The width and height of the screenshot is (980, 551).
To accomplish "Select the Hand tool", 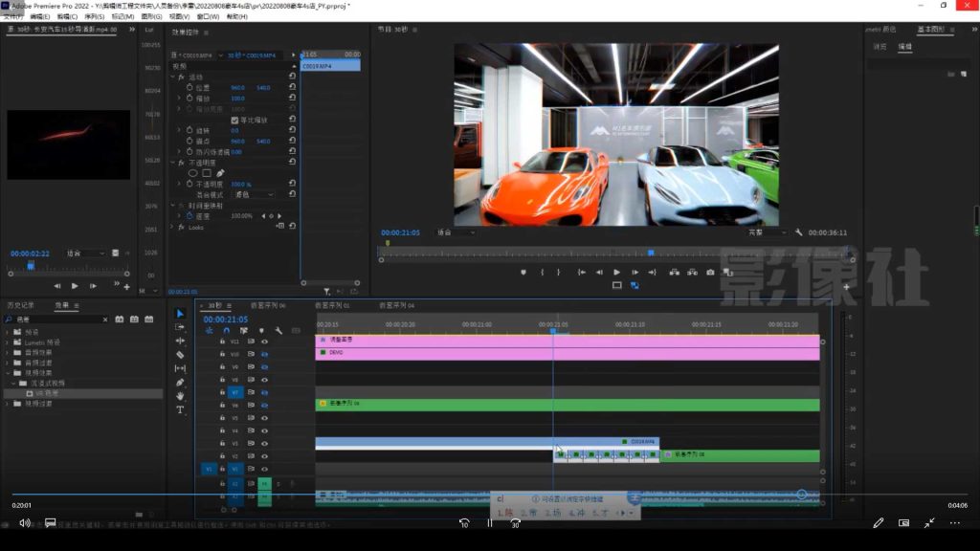I will pyautogui.click(x=180, y=396).
